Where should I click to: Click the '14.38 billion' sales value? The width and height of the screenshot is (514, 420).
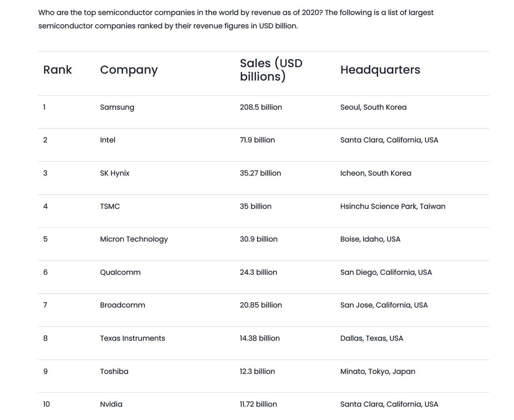(x=259, y=338)
